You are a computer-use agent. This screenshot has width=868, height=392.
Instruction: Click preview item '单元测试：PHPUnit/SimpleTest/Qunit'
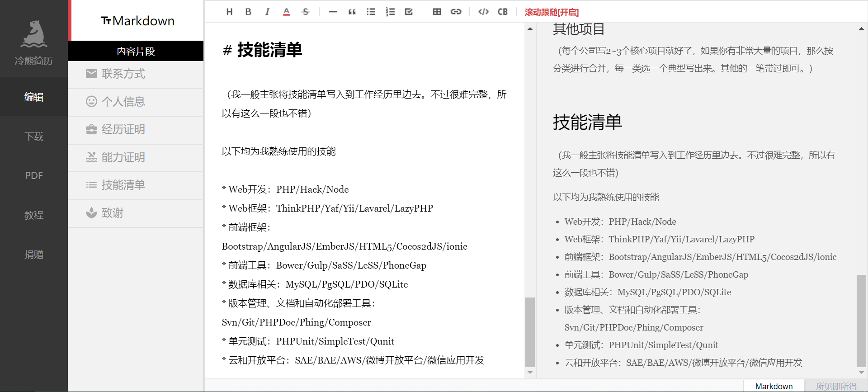pos(641,345)
